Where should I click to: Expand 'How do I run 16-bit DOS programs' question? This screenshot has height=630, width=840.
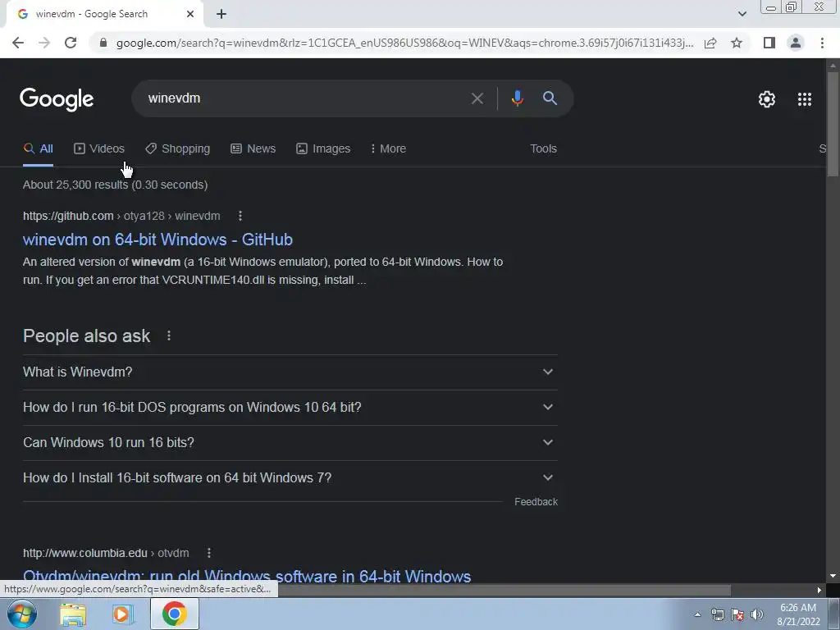[290, 407]
